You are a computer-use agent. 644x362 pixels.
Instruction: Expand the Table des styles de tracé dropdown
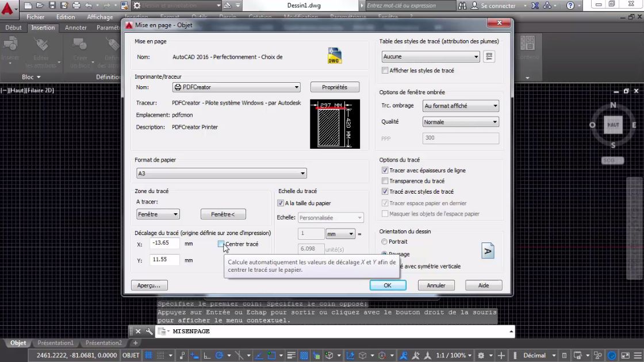point(476,56)
